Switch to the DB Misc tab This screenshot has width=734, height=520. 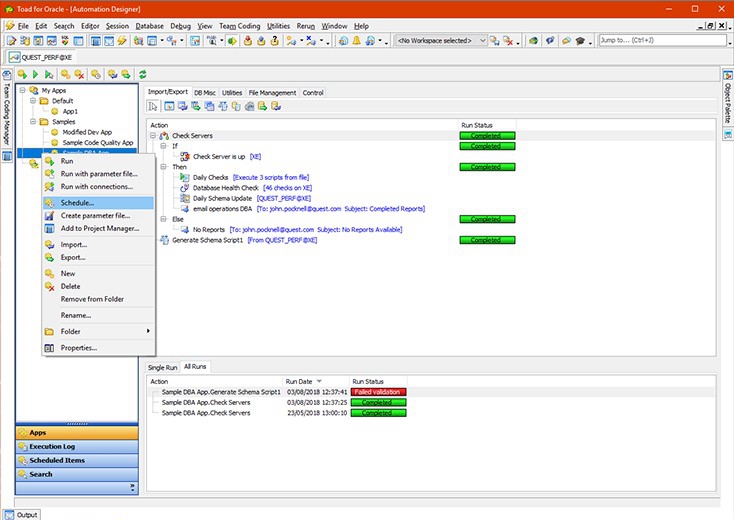(x=205, y=93)
